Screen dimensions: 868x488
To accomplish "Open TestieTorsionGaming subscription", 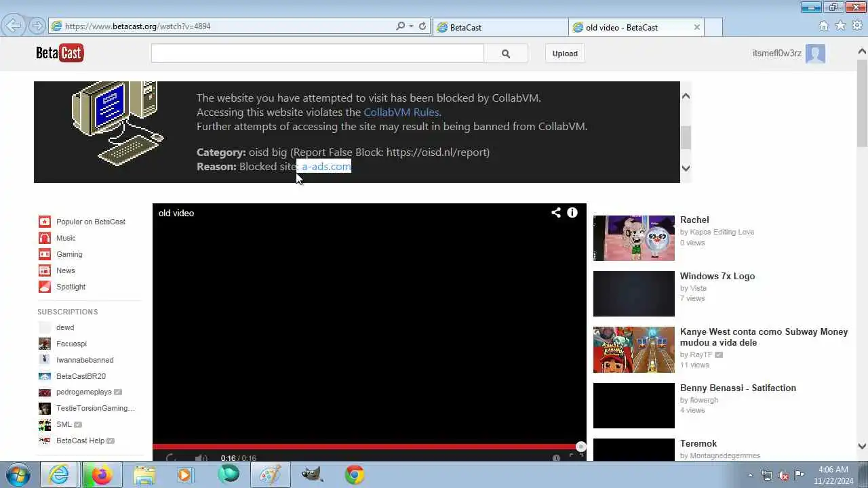I will point(95,408).
